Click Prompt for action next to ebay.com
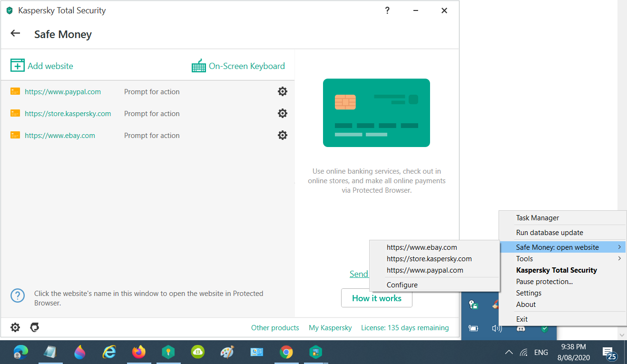 coord(152,135)
